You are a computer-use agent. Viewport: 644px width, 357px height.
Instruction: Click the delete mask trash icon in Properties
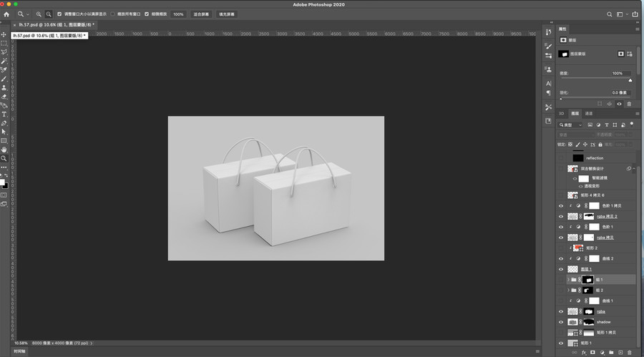point(629,104)
